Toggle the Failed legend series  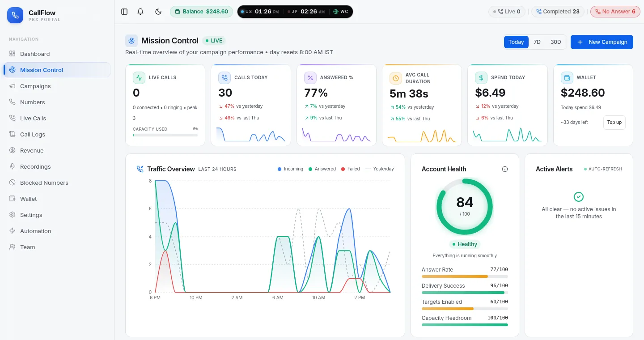[x=350, y=169]
